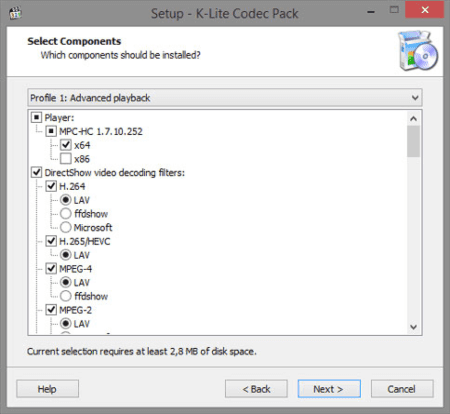Open the Profile 1: Advanced playback dropdown
The height and width of the screenshot is (414, 450).
click(x=225, y=98)
